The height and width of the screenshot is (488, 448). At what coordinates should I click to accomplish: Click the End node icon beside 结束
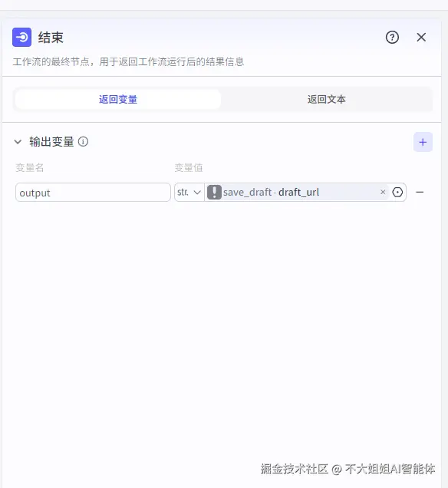21,37
